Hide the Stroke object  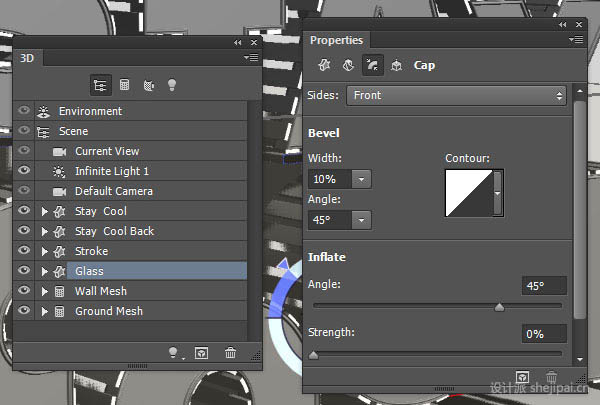point(24,250)
